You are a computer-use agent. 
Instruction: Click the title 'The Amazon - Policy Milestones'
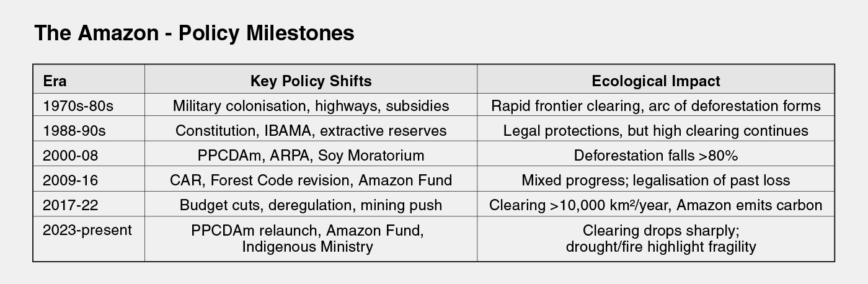(194, 33)
